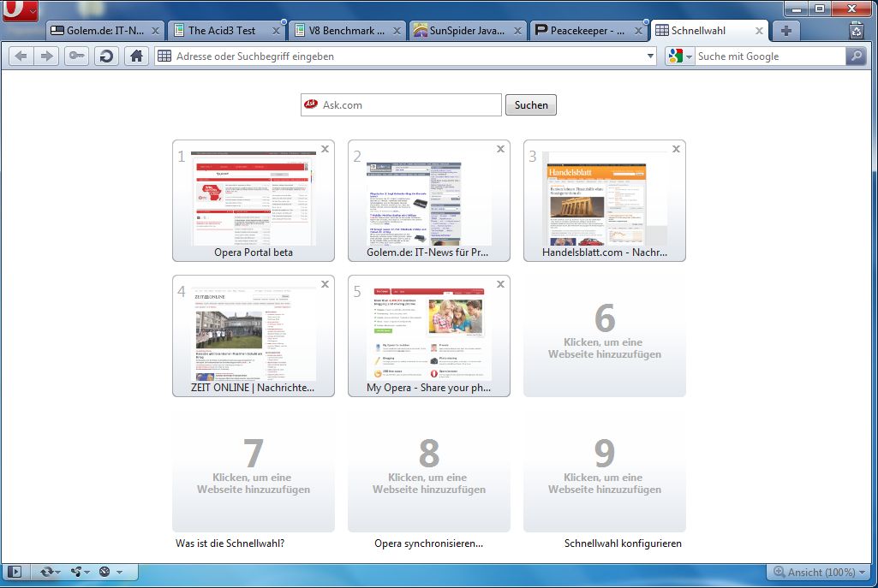Go to the home page icon
The width and height of the screenshot is (878, 588).
pos(135,56)
